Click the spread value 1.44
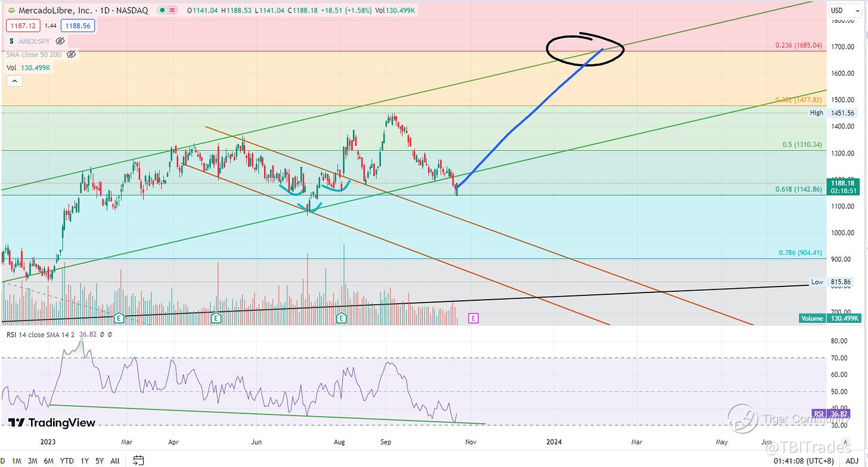Viewport: 868px width, 467px height. [x=51, y=25]
